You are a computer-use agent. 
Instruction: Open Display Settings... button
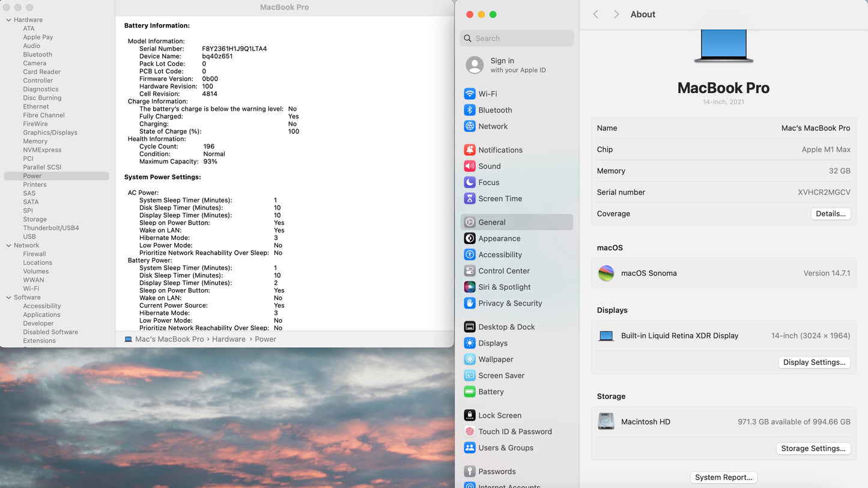(815, 362)
